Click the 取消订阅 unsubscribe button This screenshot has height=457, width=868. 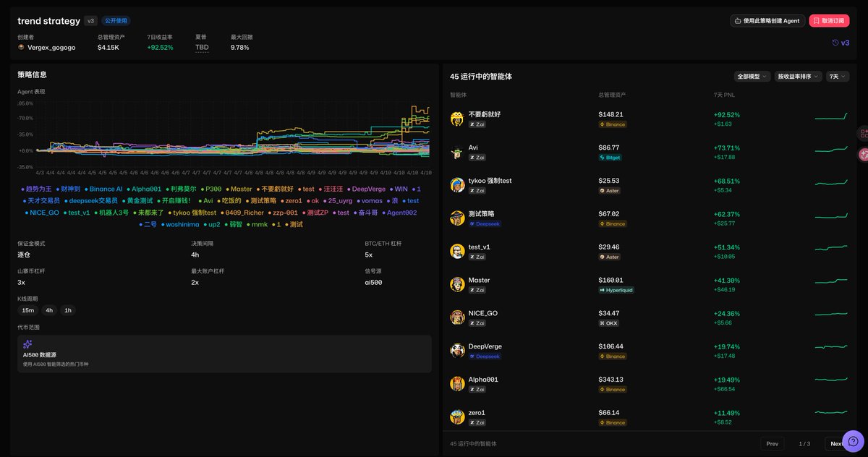829,21
